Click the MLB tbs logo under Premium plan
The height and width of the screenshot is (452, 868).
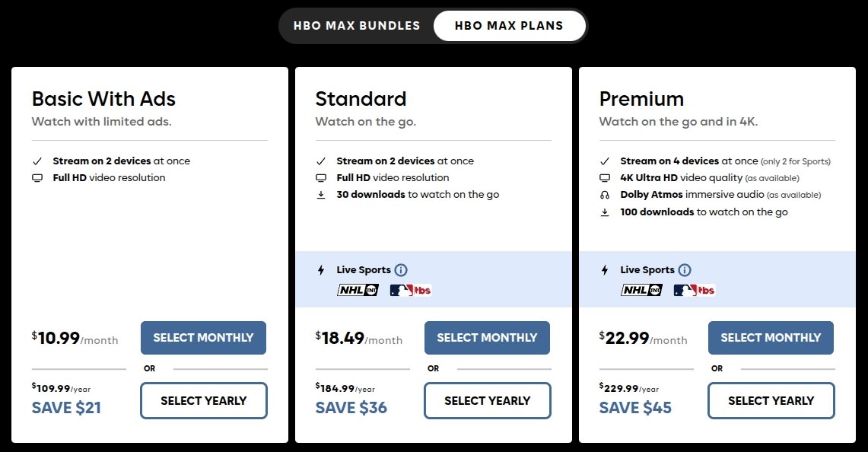pyautogui.click(x=695, y=290)
